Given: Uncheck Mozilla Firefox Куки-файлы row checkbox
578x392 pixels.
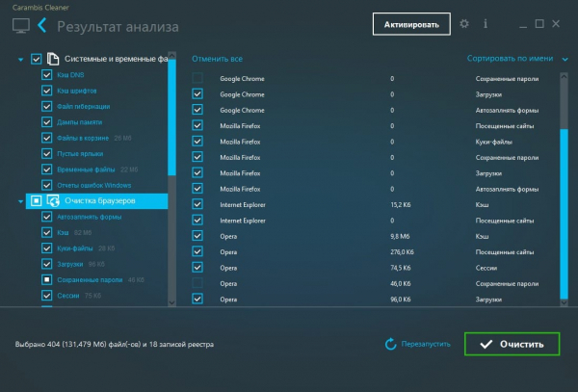Looking at the screenshot, I should pyautogui.click(x=197, y=142).
